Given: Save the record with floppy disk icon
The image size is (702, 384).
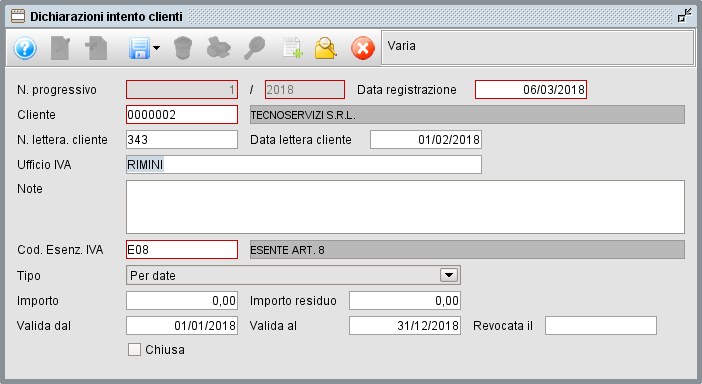Looking at the screenshot, I should point(139,48).
